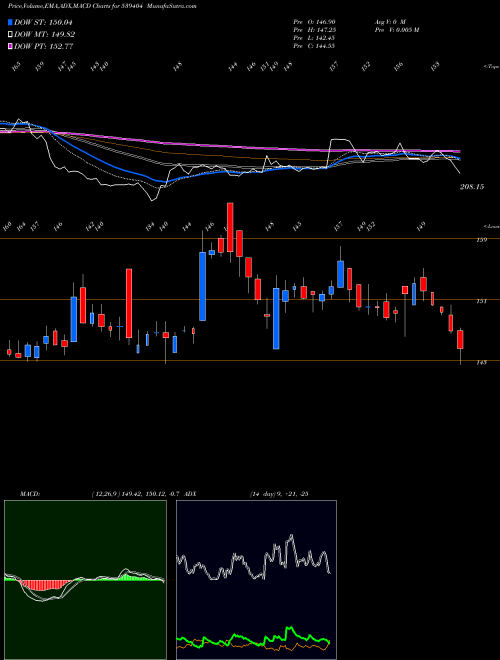This screenshot has width=500, height=660.
Task: Click the chart title mentioning MunafaSutra.com
Action: (x=101, y=6)
